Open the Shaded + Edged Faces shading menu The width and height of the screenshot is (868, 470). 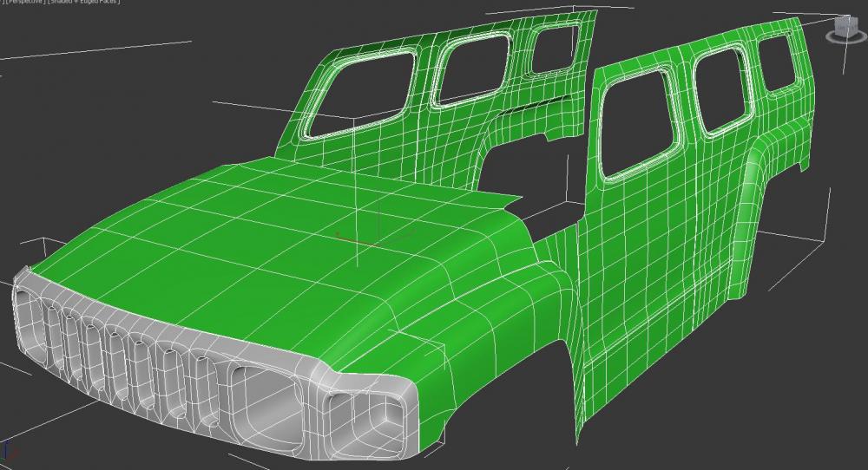tap(84, 2)
